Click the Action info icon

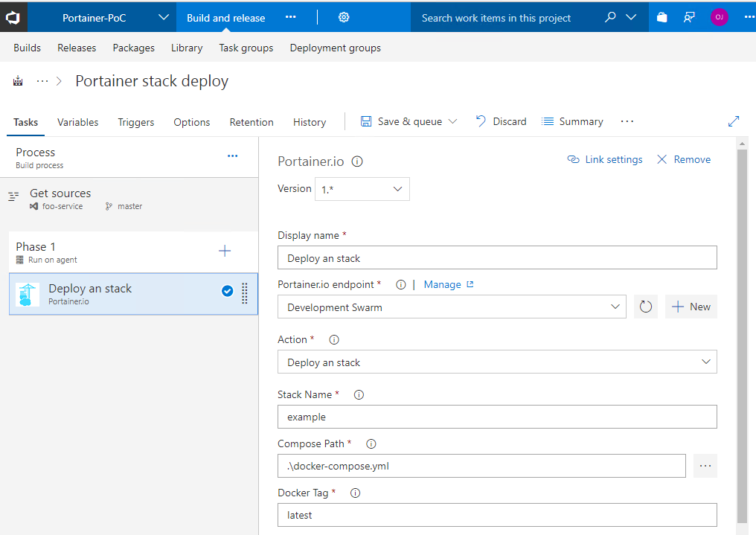pyautogui.click(x=333, y=340)
